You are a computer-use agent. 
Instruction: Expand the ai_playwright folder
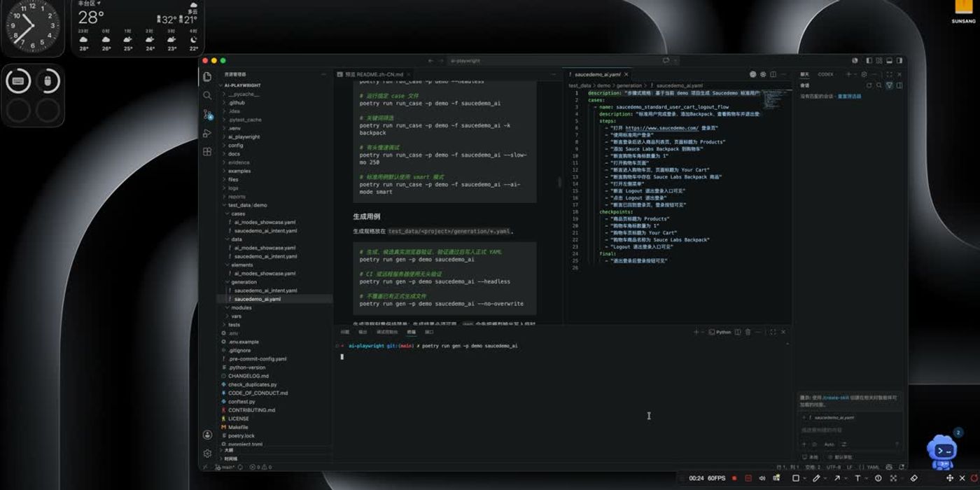tap(244, 136)
